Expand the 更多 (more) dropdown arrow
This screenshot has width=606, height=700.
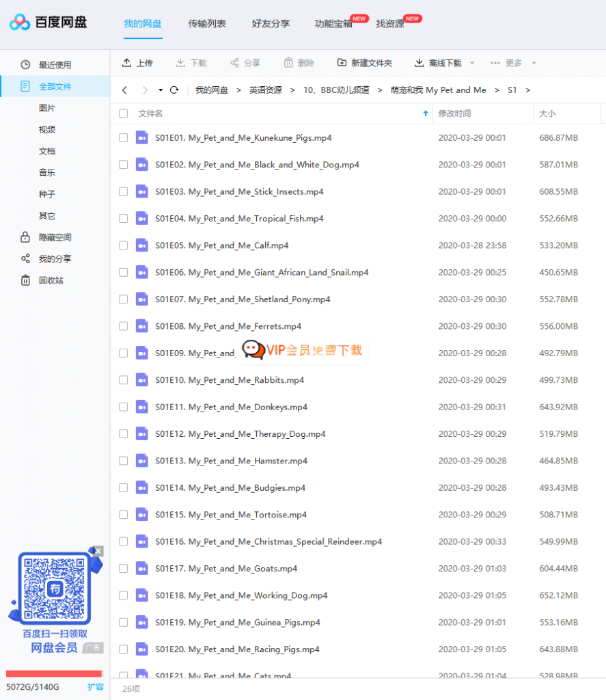(534, 64)
